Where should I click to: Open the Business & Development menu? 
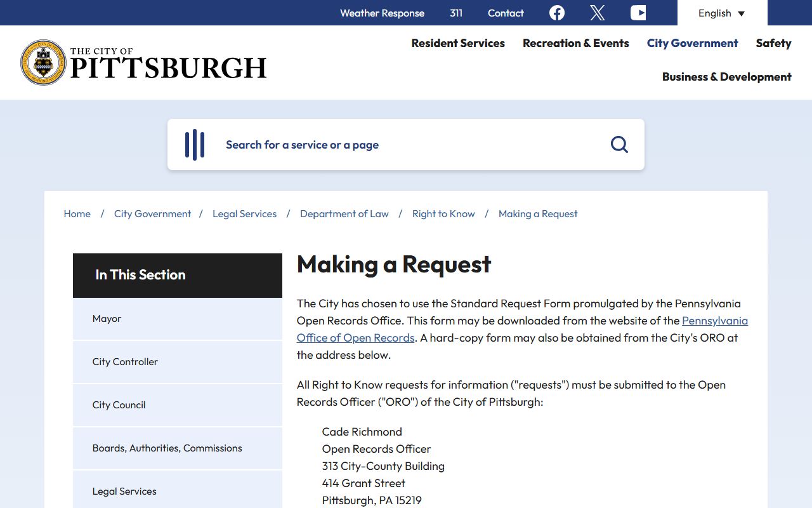727,77
